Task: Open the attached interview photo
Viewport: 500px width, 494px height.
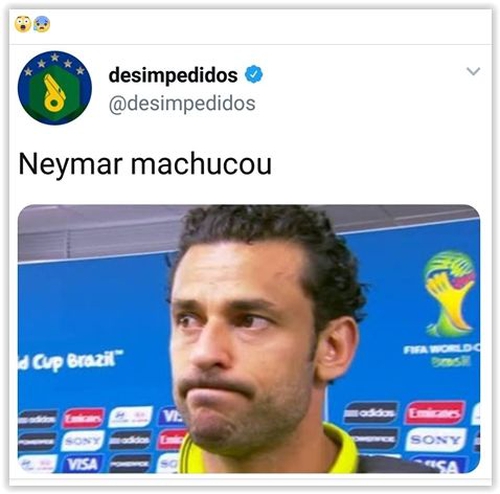Action: [x=249, y=338]
